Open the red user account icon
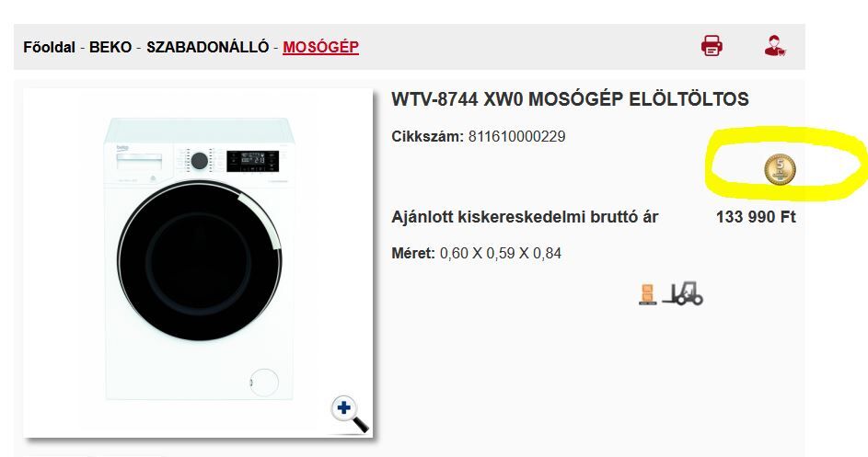Screen dimensions: 868x457 click(775, 45)
